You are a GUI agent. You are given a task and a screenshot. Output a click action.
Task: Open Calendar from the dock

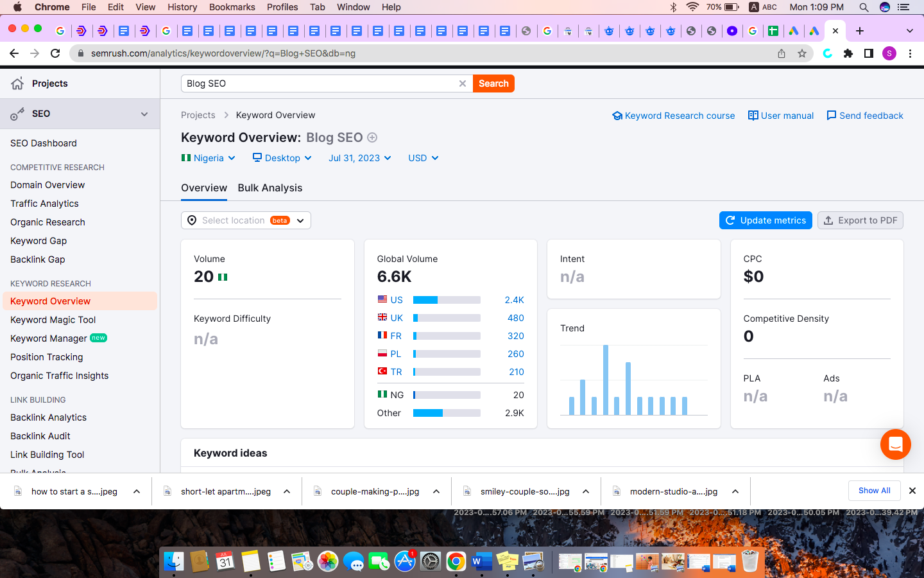225,561
